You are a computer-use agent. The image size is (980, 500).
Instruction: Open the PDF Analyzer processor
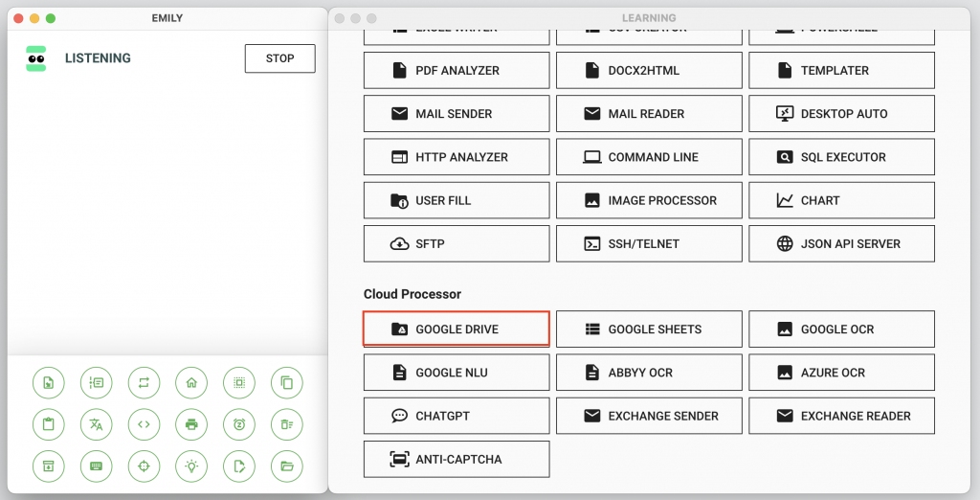457,70
